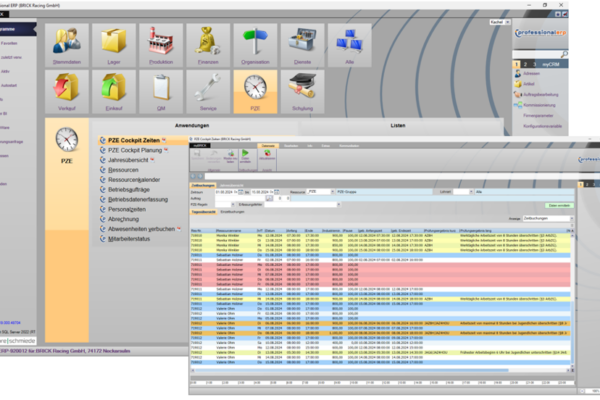Click the Daten ermitteln button
This screenshot has width=600, height=400.
(557, 203)
